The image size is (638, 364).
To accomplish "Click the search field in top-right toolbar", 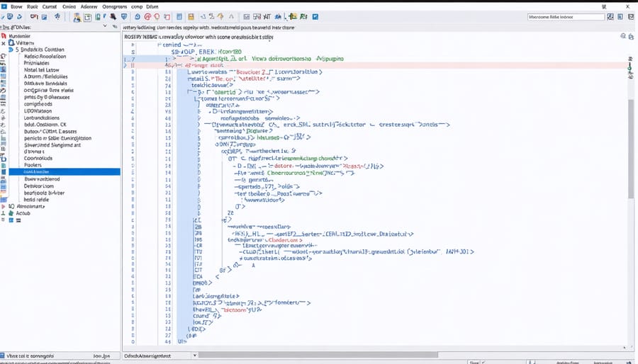I will (566, 17).
